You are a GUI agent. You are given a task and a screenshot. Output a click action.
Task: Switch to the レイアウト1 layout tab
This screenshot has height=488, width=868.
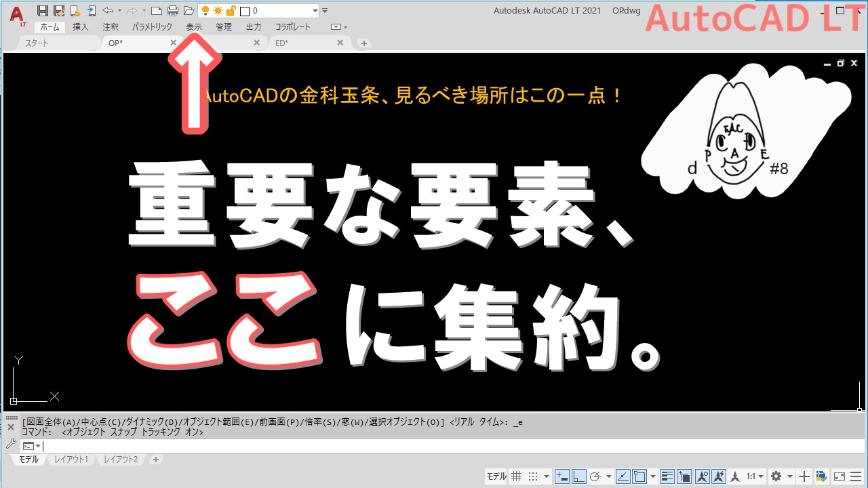(71, 459)
